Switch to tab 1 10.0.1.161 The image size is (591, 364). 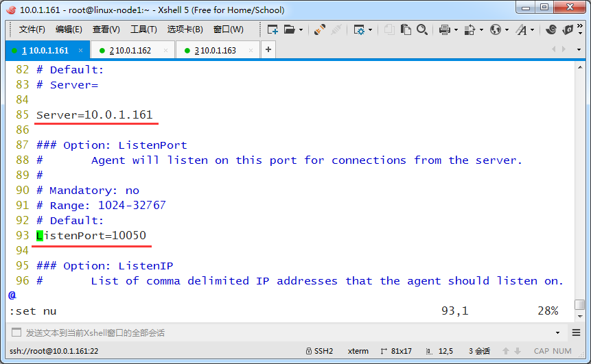47,51
